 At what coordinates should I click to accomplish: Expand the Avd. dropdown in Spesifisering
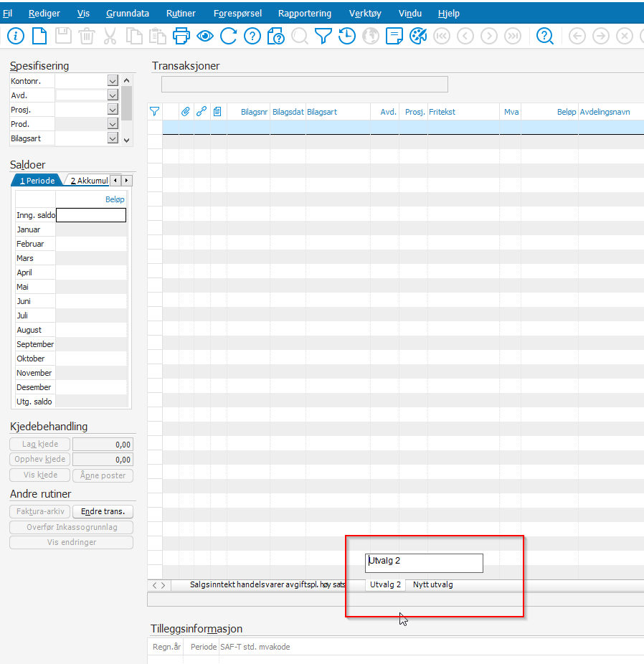[113, 95]
